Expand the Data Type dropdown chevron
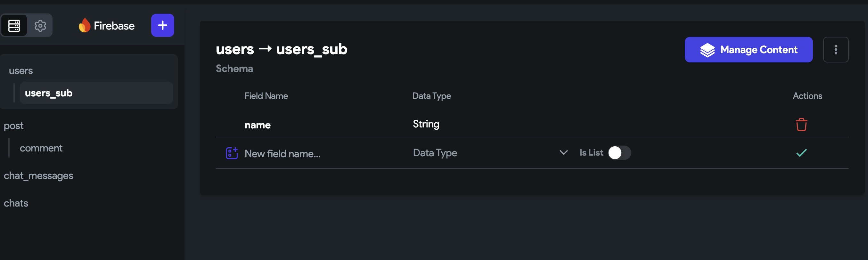 563,152
